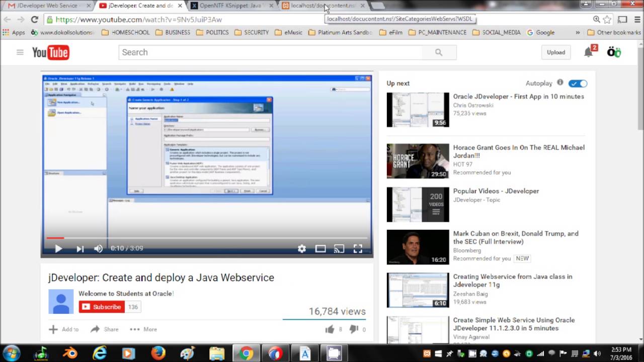Enter full screen mode

click(x=358, y=248)
